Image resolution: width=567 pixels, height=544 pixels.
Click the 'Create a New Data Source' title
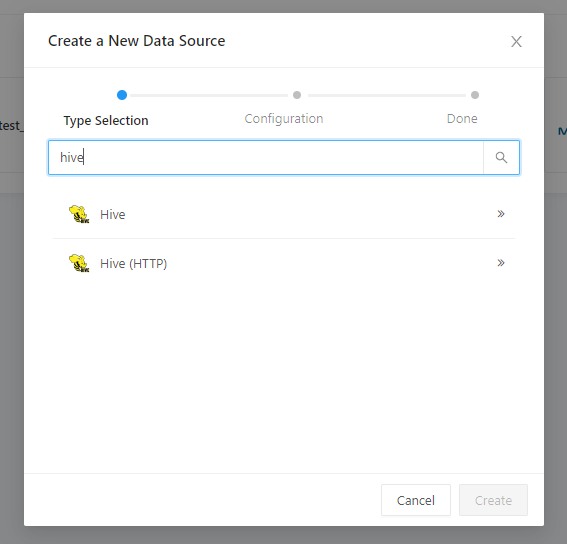coord(137,41)
